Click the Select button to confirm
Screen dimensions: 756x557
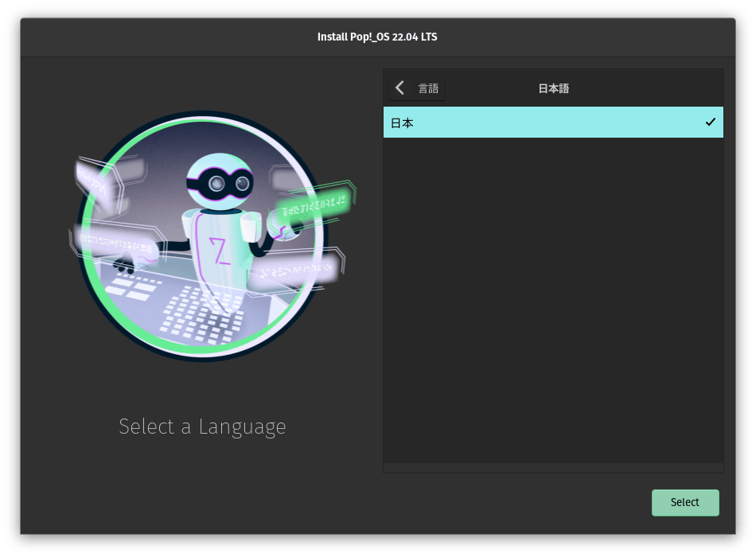click(x=684, y=503)
